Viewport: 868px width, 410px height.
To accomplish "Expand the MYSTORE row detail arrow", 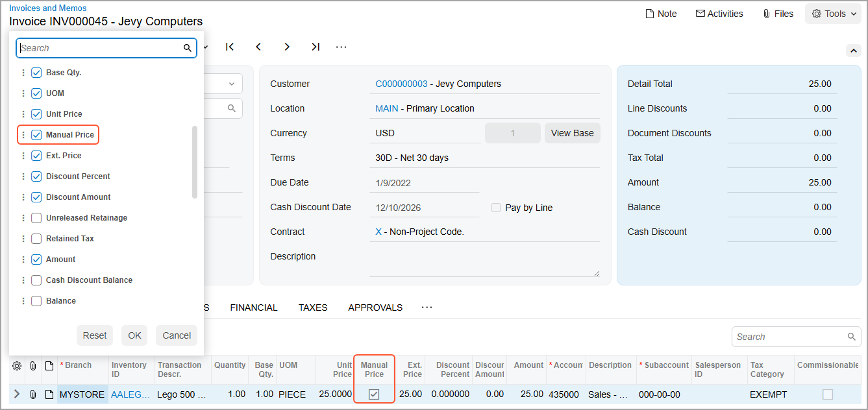I will (17, 394).
